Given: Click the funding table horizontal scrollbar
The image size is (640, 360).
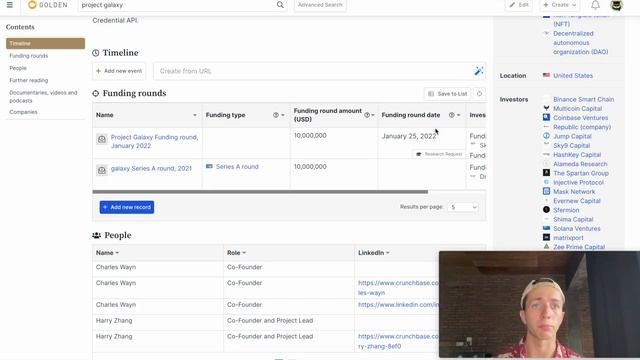Looking at the screenshot, I should click(260, 191).
